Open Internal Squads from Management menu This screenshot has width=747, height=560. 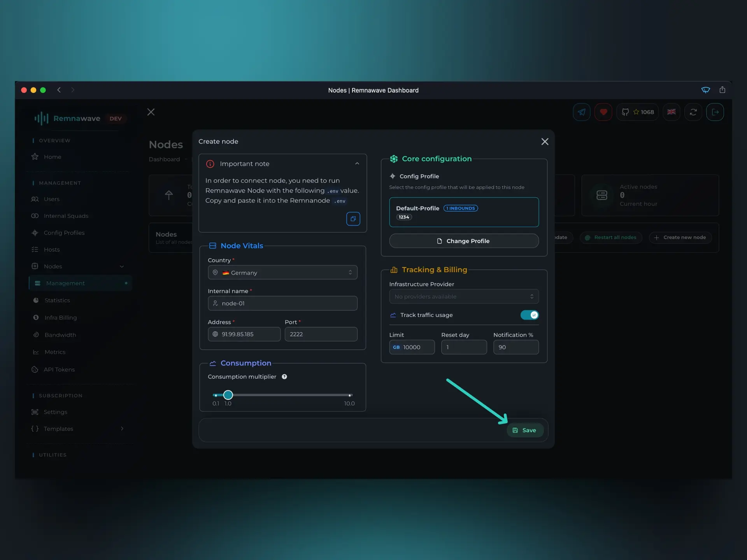[x=65, y=216]
